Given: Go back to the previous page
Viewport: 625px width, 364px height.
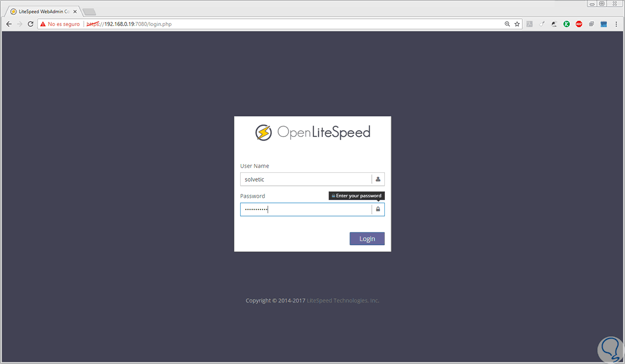Looking at the screenshot, I should (x=9, y=24).
